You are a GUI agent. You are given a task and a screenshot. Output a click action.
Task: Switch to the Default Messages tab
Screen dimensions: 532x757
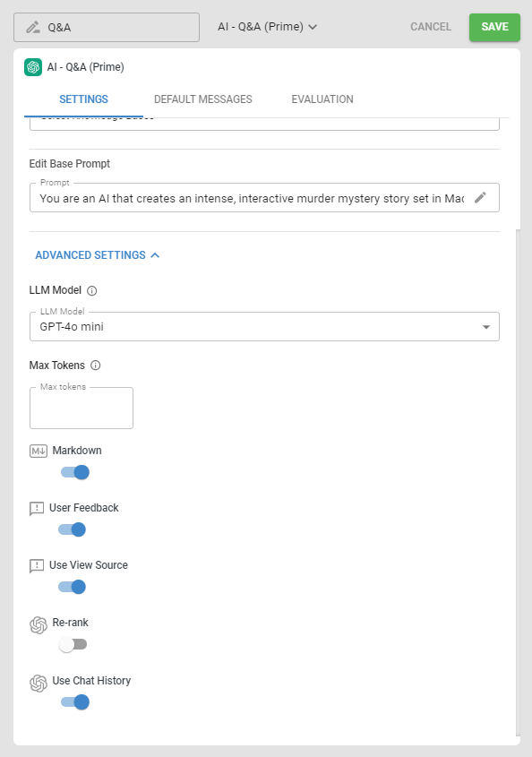(x=202, y=99)
